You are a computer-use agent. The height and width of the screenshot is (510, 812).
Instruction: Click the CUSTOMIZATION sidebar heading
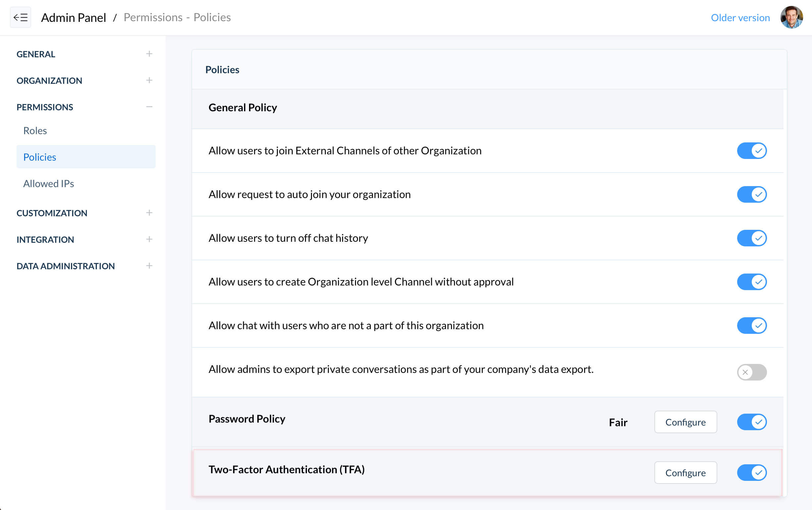(x=52, y=213)
